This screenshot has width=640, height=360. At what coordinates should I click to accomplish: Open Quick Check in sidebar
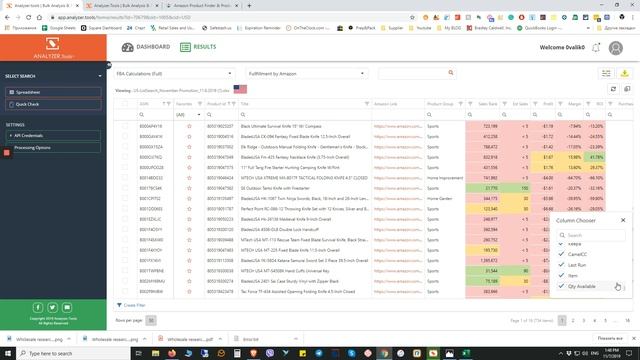click(53, 104)
